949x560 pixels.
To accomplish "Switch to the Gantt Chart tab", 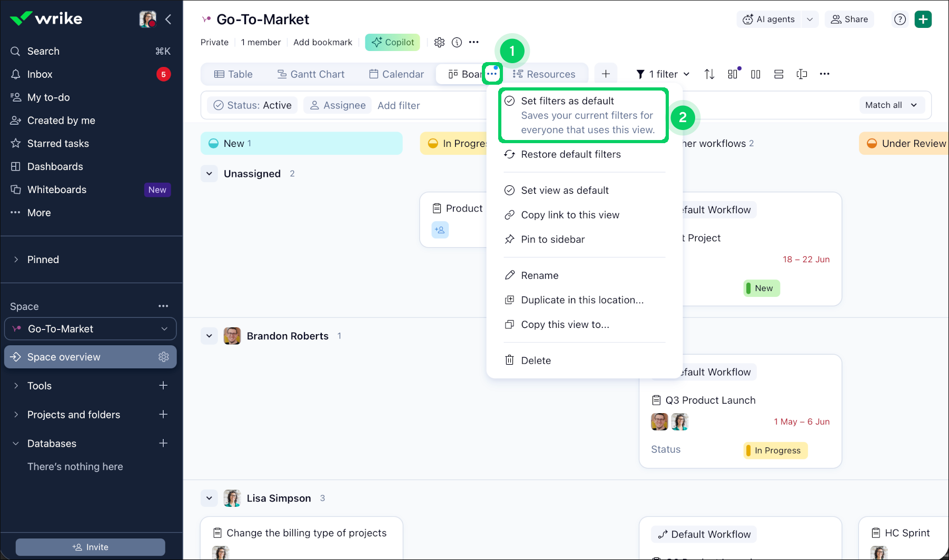I will (x=311, y=74).
